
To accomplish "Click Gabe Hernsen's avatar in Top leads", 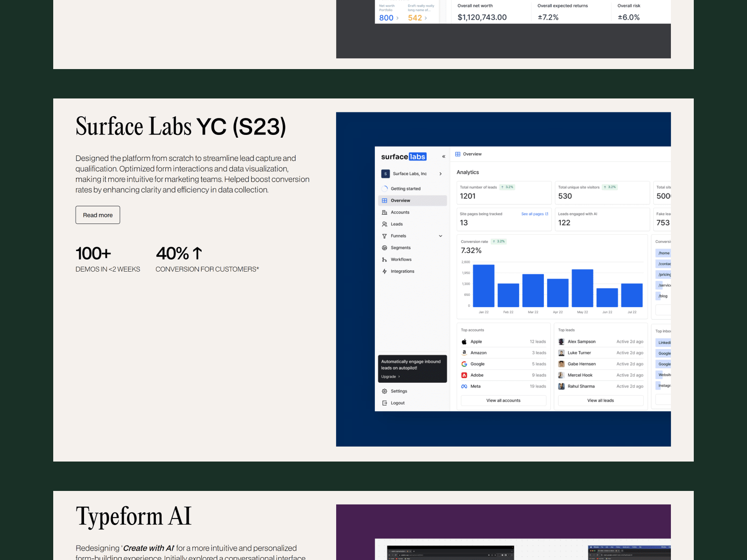I will (562, 364).
